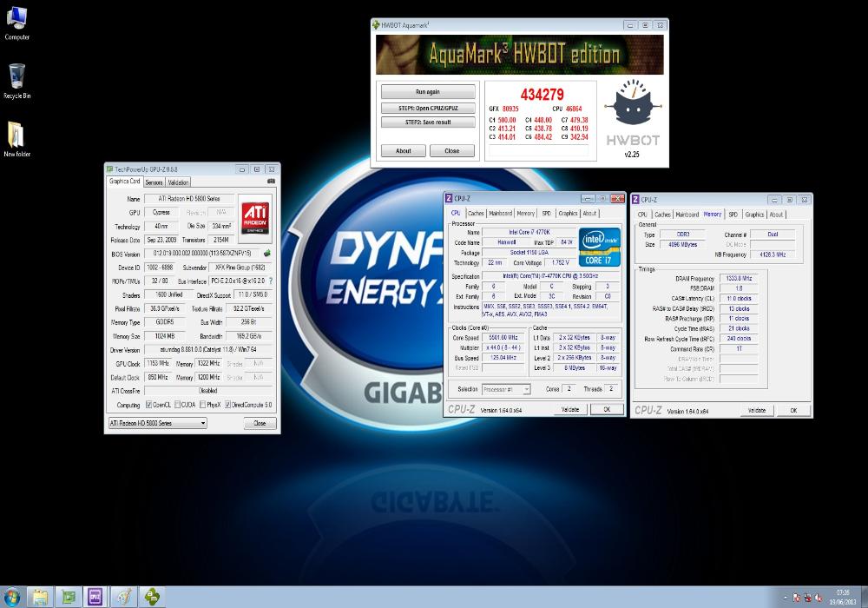The width and height of the screenshot is (868, 608).
Task: Open the Computer desktop icon
Action: [16, 23]
